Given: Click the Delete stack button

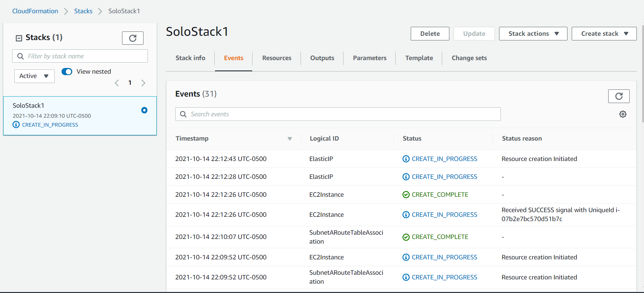Looking at the screenshot, I should click(x=430, y=34).
